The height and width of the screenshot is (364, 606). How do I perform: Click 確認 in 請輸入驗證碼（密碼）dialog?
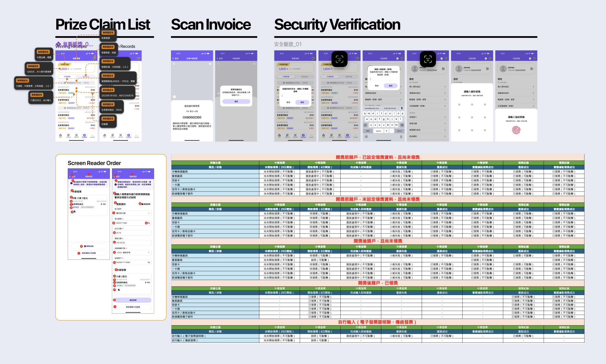[391, 86]
